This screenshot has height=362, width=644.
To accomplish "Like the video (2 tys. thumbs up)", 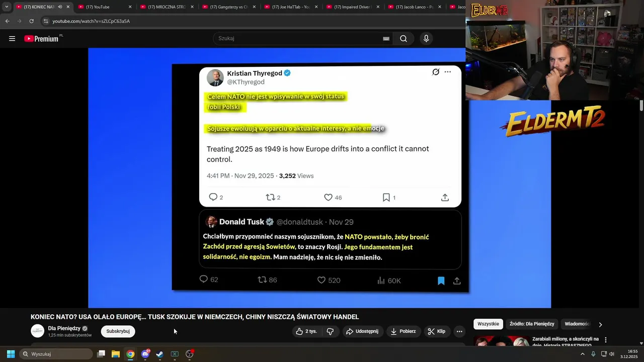I will click(x=306, y=331).
